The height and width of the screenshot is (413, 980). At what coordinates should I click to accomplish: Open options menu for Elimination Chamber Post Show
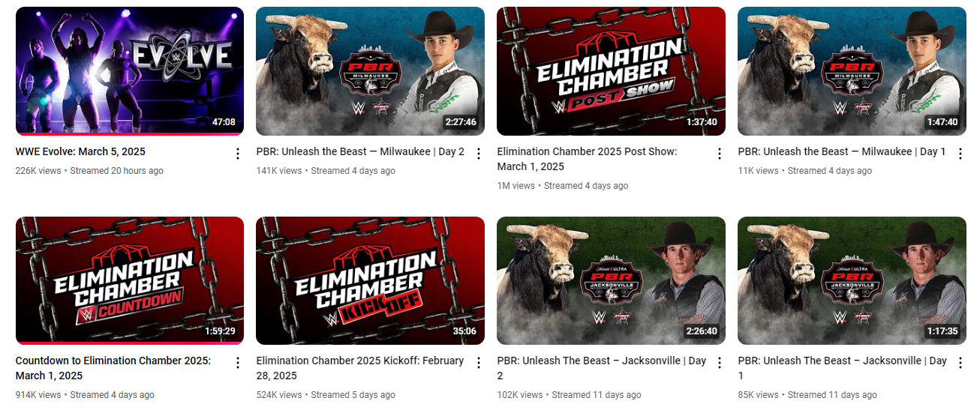(720, 154)
